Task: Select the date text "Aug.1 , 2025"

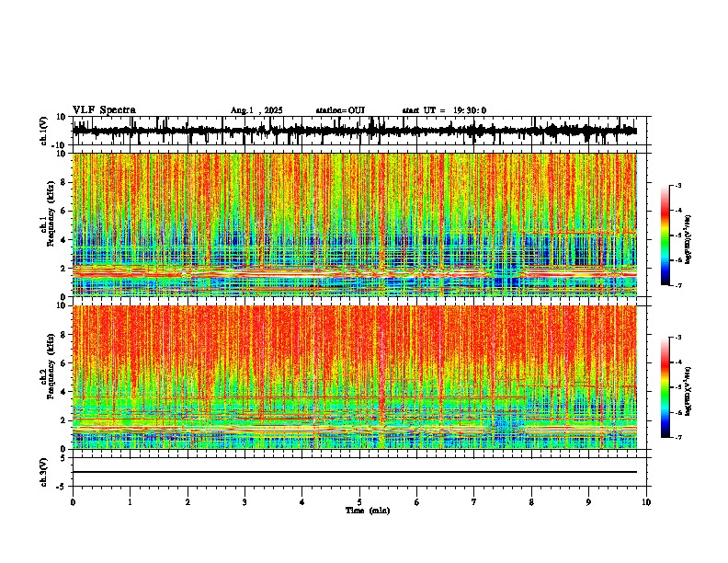Action: [x=256, y=110]
